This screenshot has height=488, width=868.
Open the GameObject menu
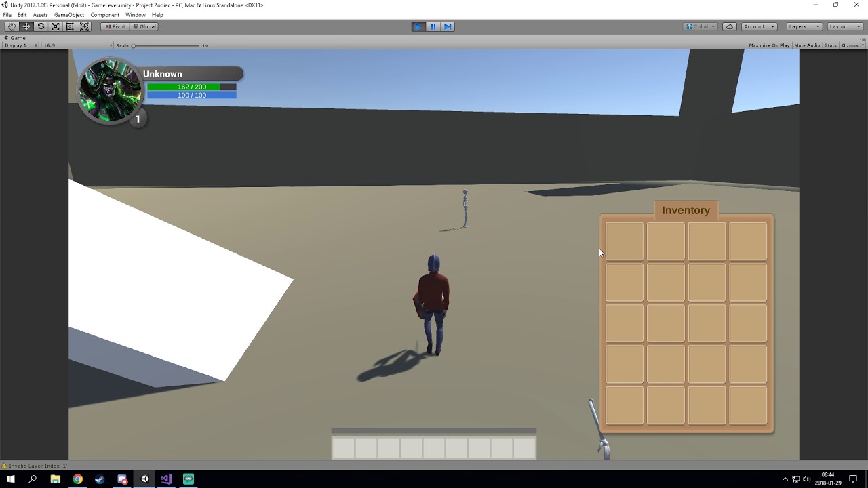point(69,15)
